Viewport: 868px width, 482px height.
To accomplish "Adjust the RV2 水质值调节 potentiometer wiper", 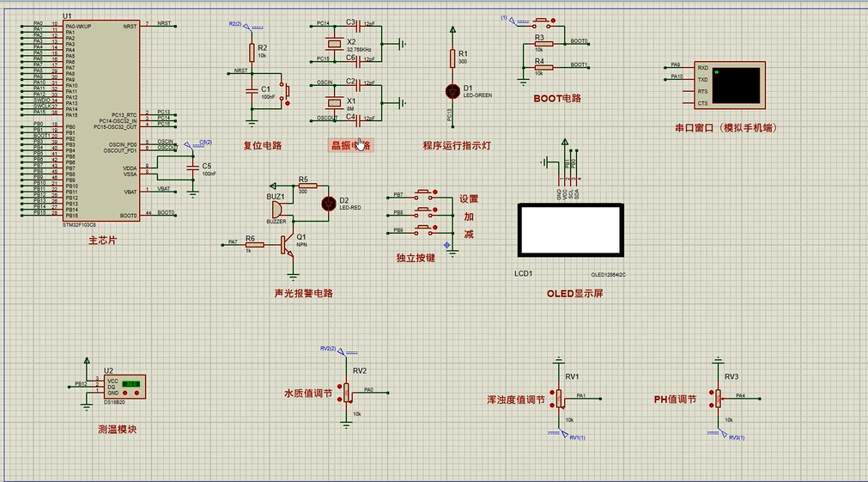I will click(x=347, y=393).
